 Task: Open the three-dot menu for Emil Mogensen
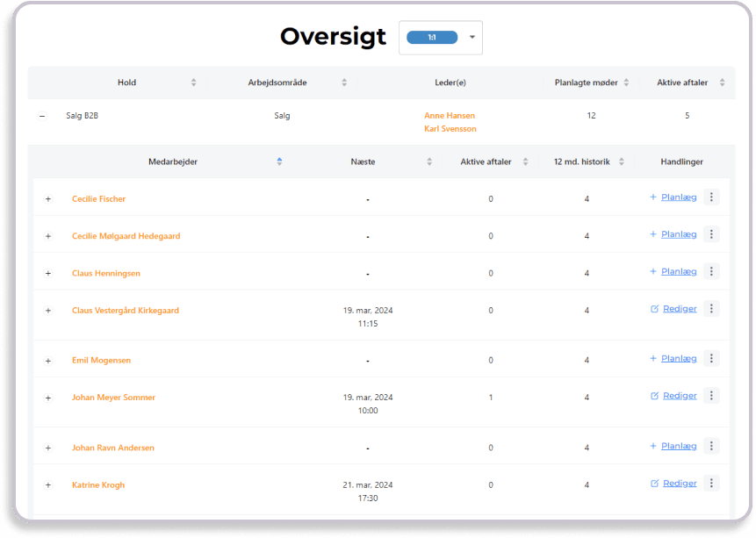pos(711,358)
